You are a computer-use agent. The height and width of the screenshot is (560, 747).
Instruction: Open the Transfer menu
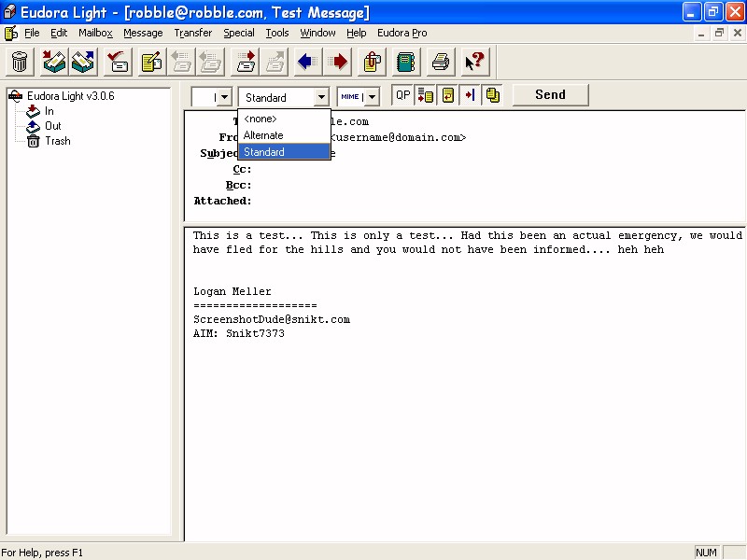pyautogui.click(x=193, y=33)
